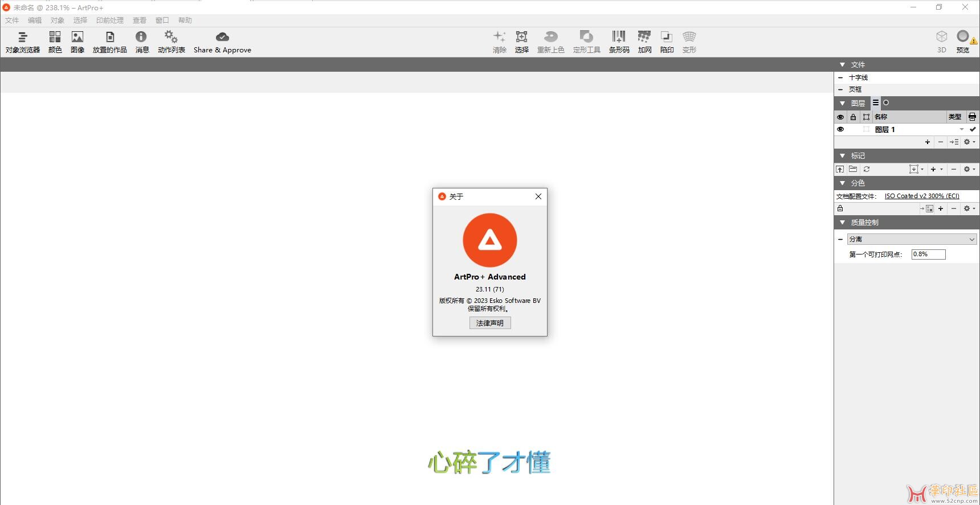Open the 文件 menu

click(12, 20)
